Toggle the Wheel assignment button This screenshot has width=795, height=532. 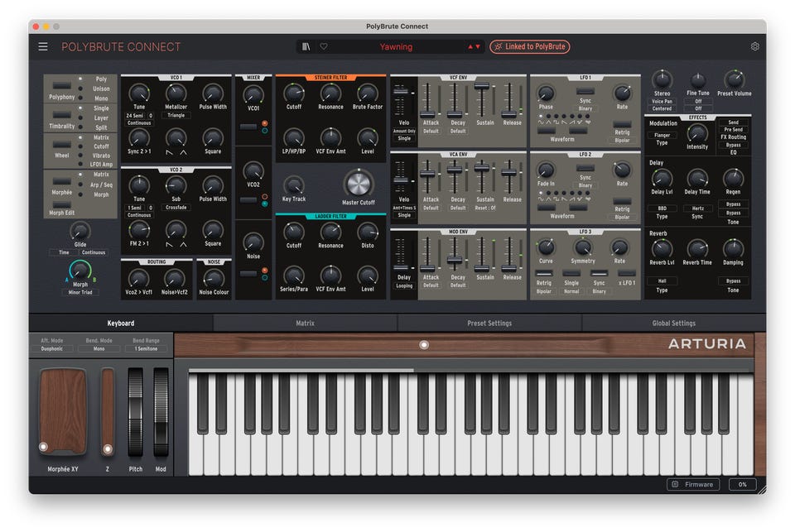pyautogui.click(x=62, y=145)
